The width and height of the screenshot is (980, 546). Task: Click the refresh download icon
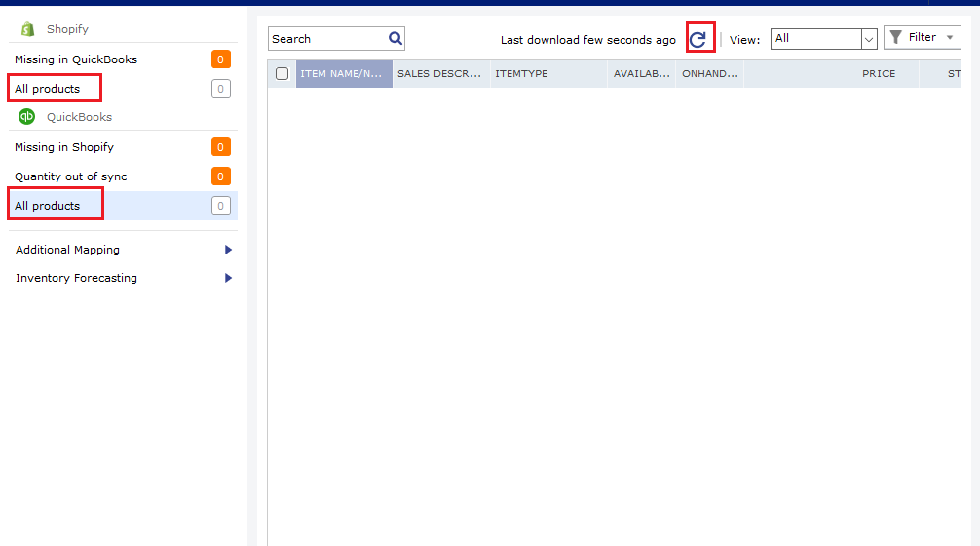[x=697, y=39]
